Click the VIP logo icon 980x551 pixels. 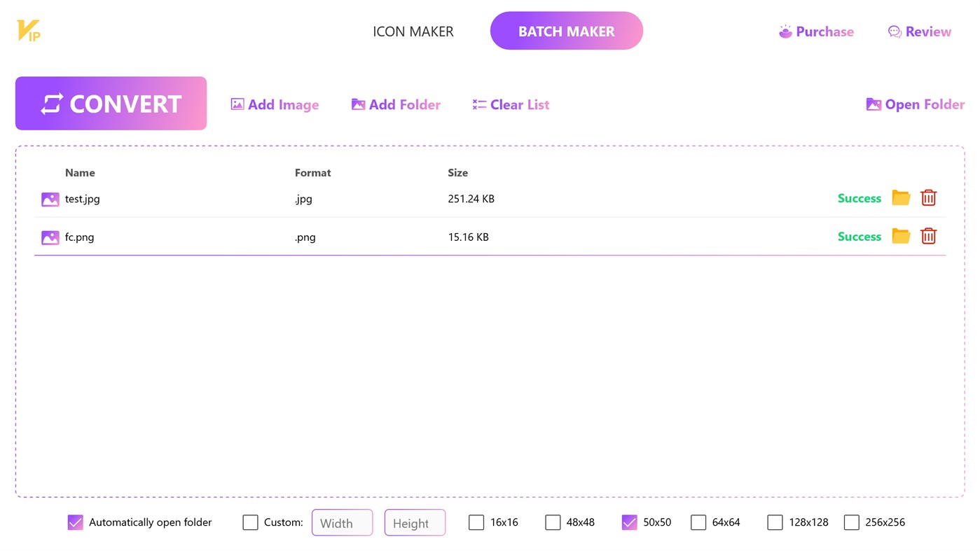click(27, 29)
